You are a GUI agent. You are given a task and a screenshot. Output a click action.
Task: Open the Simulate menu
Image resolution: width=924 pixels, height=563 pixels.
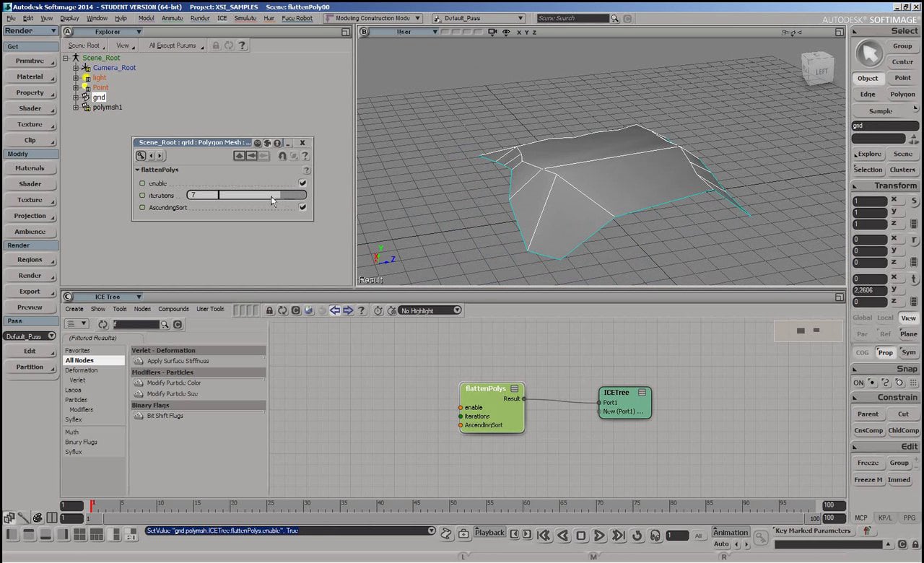(245, 18)
